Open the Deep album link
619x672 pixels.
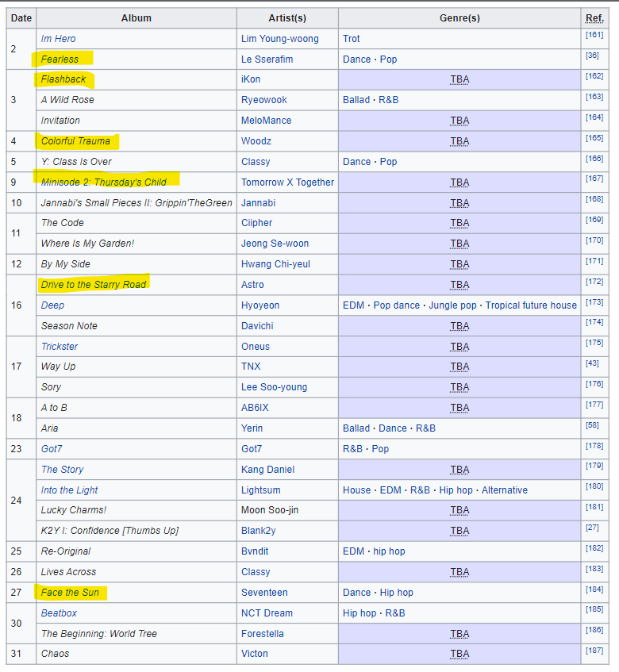click(52, 305)
